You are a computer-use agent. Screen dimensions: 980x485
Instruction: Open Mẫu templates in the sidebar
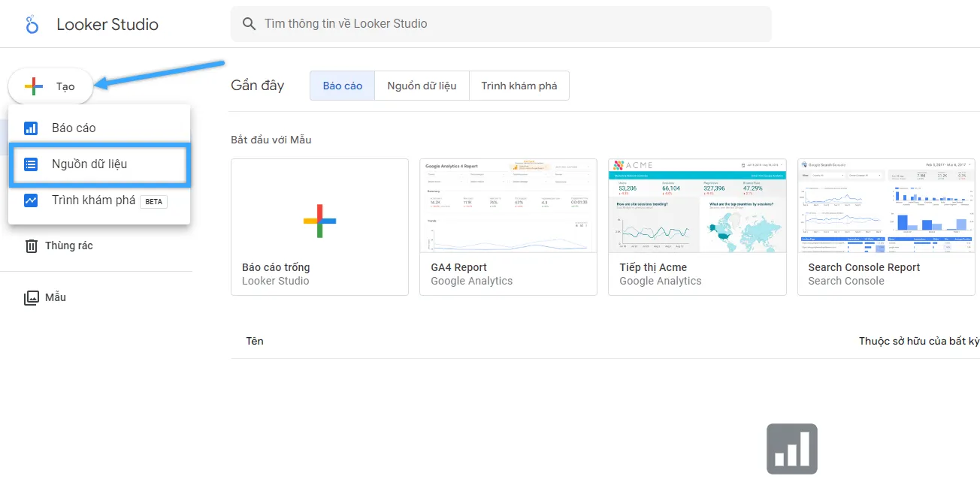45,297
